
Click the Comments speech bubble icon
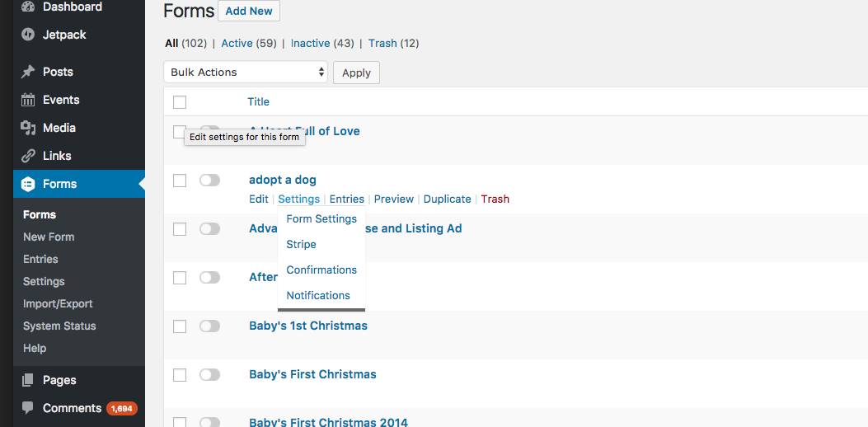coord(28,408)
